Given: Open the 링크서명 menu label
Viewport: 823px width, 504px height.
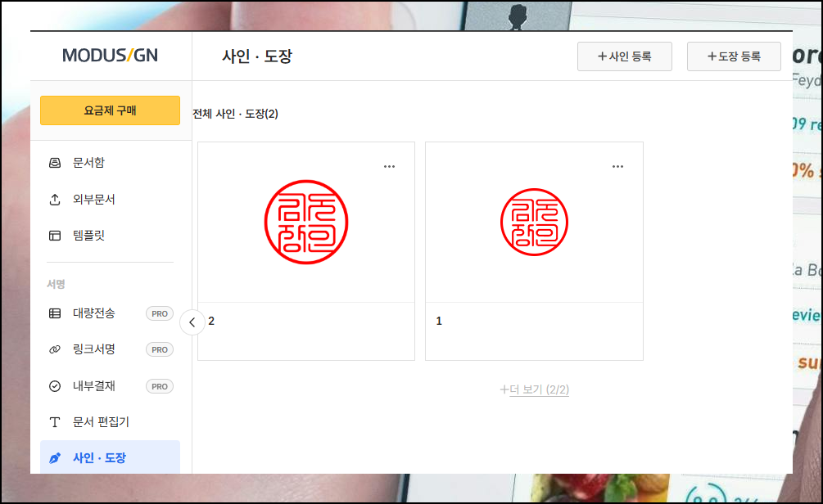Looking at the screenshot, I should click(x=94, y=349).
